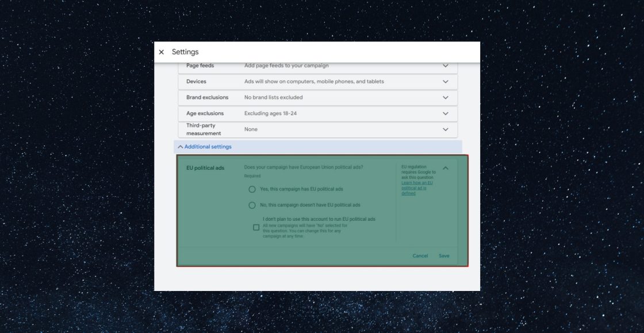644x333 pixels.
Task: Click the Cancel button
Action: pyautogui.click(x=420, y=256)
